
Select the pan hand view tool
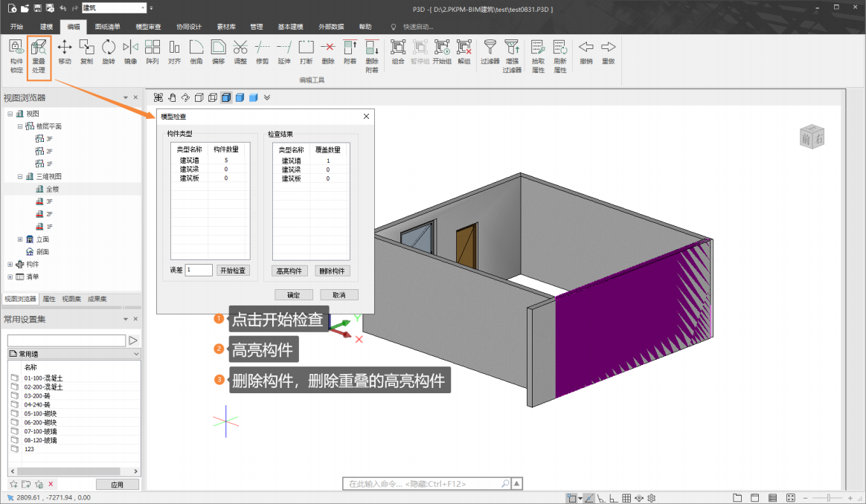(172, 97)
